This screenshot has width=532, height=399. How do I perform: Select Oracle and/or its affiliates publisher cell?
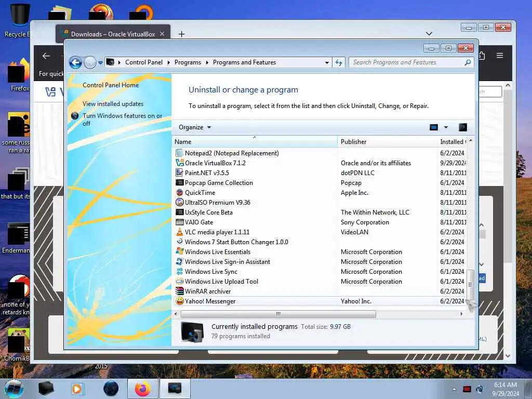click(x=376, y=163)
